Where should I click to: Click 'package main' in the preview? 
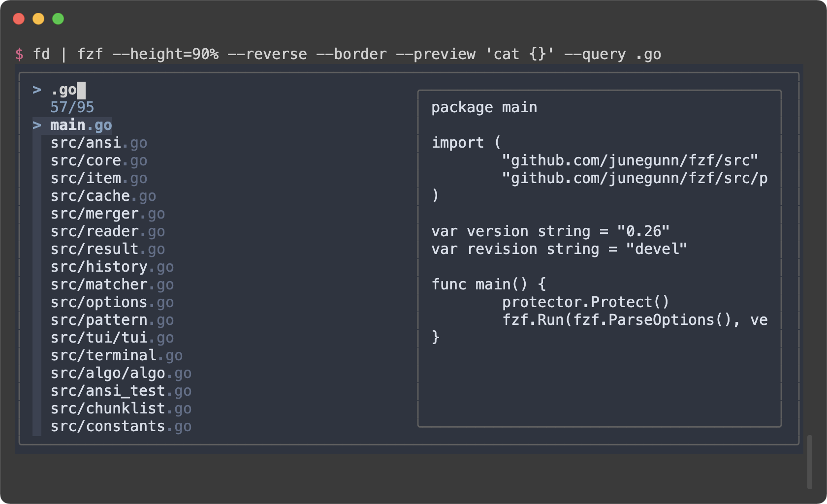pos(484,107)
